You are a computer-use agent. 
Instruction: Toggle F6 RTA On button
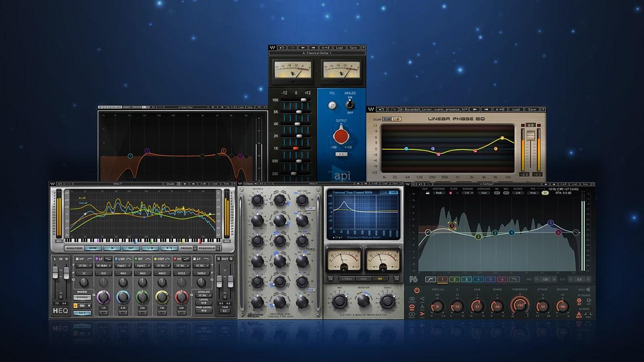(x=544, y=193)
